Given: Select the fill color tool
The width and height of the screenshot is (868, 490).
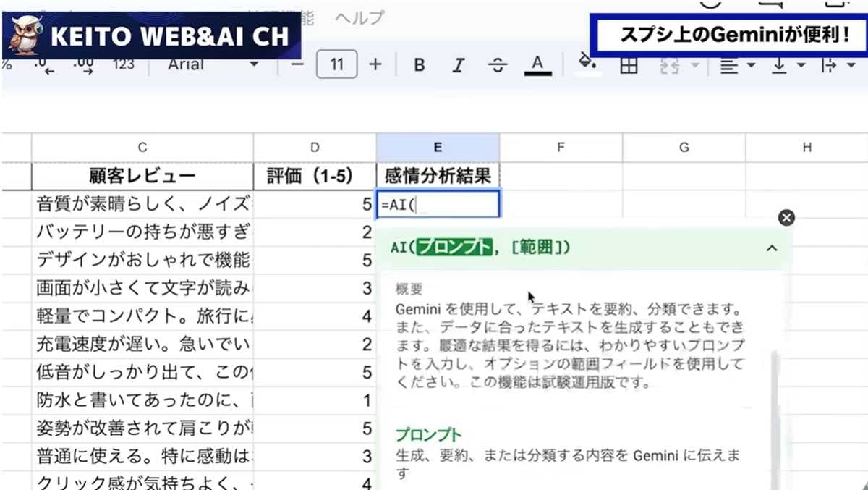Looking at the screenshot, I should pyautogui.click(x=587, y=64).
